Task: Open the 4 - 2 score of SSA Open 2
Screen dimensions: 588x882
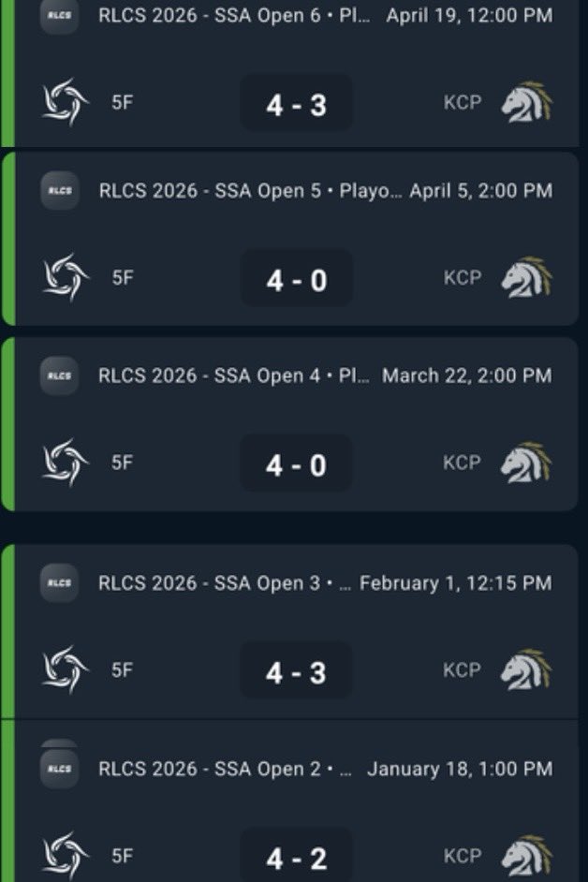Action: (x=297, y=857)
